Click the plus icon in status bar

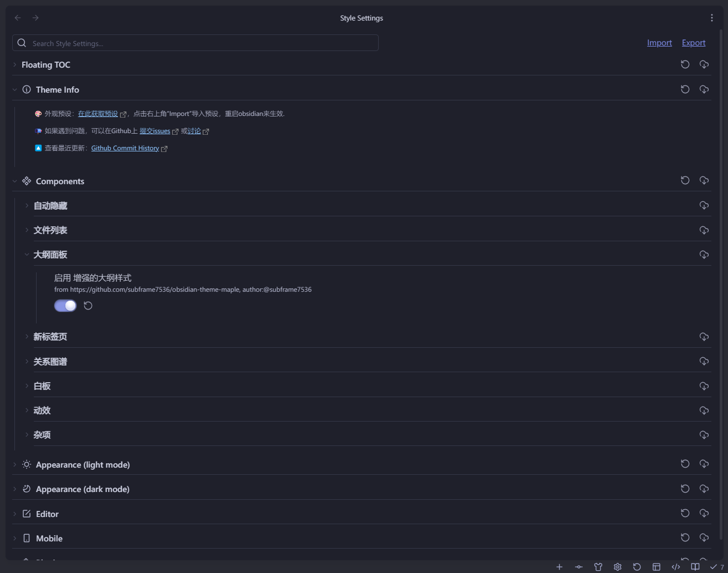click(559, 567)
